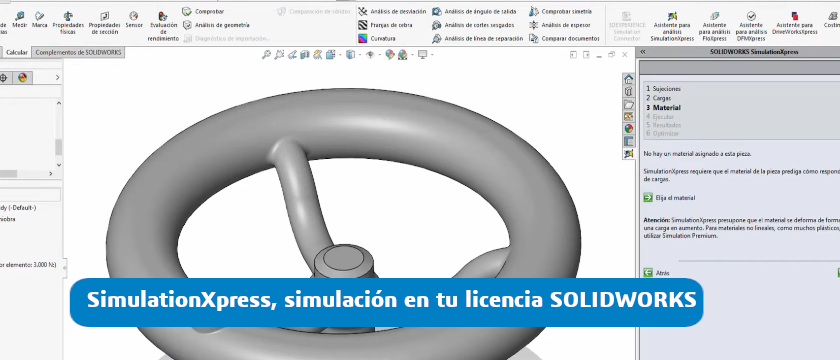
Task: Go to step 1 Sujeciones
Action: pos(664,88)
